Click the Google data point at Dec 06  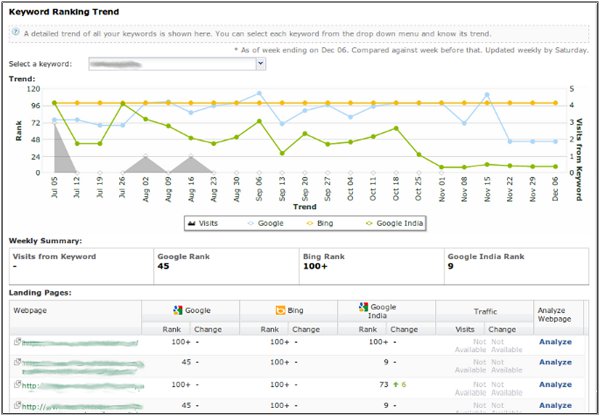(x=556, y=142)
